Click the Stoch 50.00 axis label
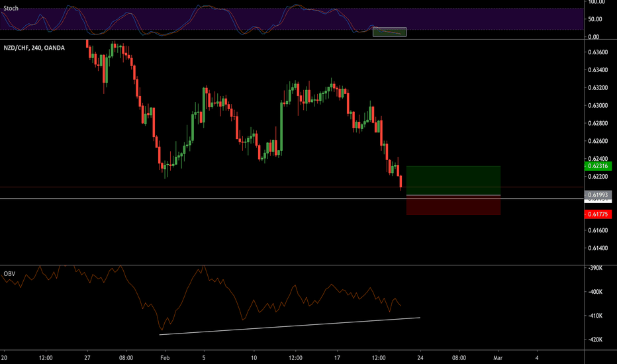The width and height of the screenshot is (617, 364). pos(595,19)
